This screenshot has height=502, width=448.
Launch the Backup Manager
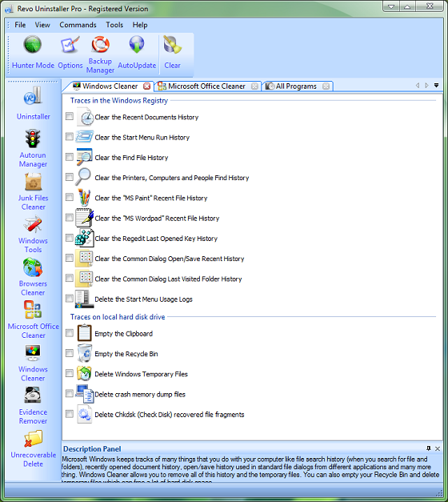(100, 54)
